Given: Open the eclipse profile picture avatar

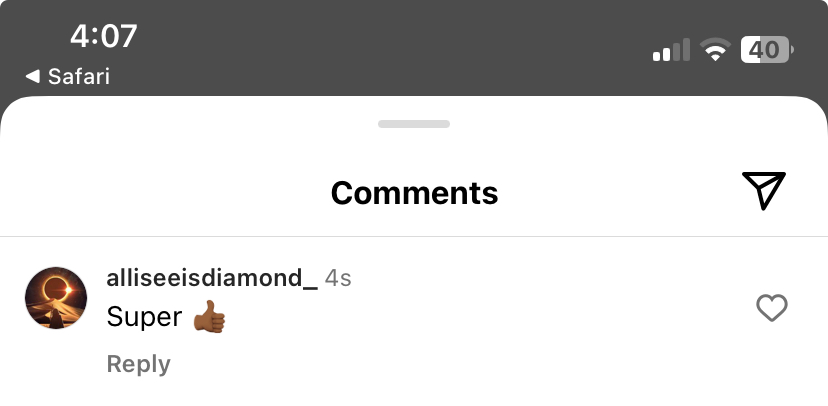Looking at the screenshot, I should (x=56, y=298).
